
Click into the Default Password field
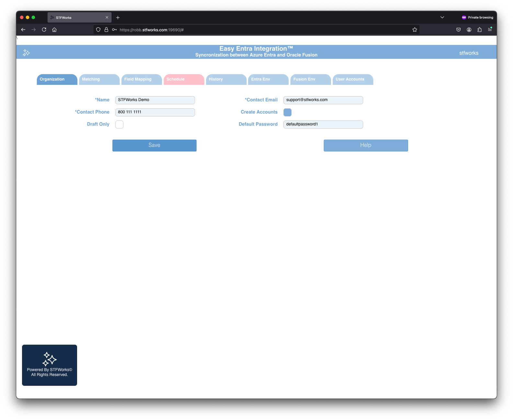[323, 124]
